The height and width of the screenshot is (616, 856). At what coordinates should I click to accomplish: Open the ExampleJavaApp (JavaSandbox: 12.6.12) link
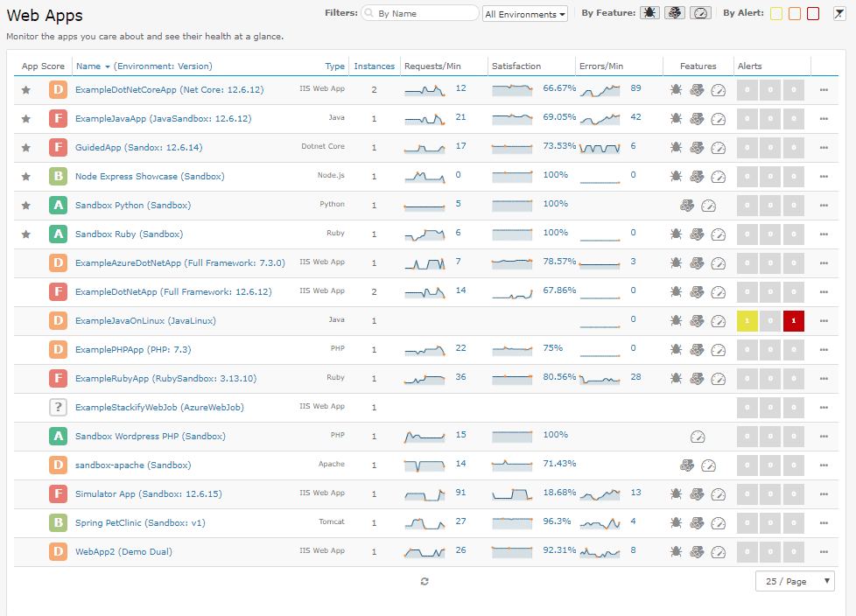point(163,118)
